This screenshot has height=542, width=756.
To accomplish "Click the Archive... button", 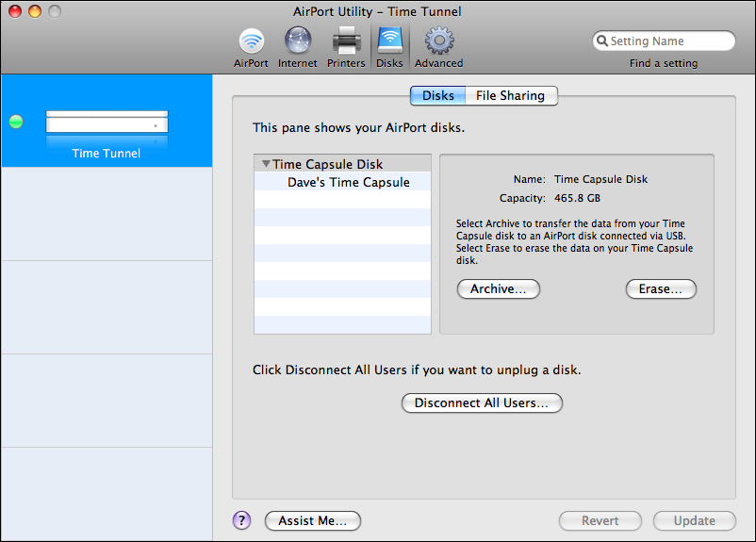I will pyautogui.click(x=498, y=288).
